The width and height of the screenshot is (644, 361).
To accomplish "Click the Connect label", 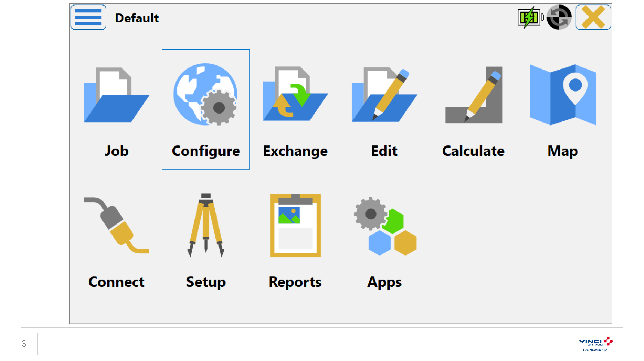I will coord(117,282).
